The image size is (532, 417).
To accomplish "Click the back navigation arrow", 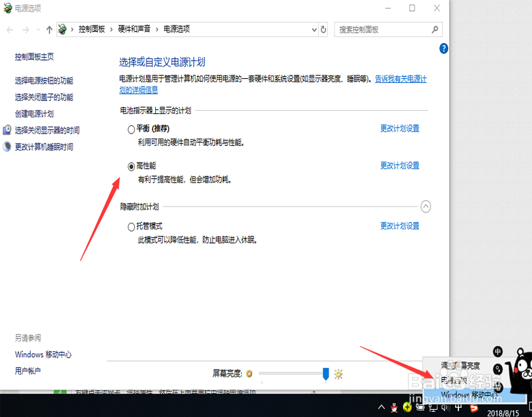I will tap(9, 29).
